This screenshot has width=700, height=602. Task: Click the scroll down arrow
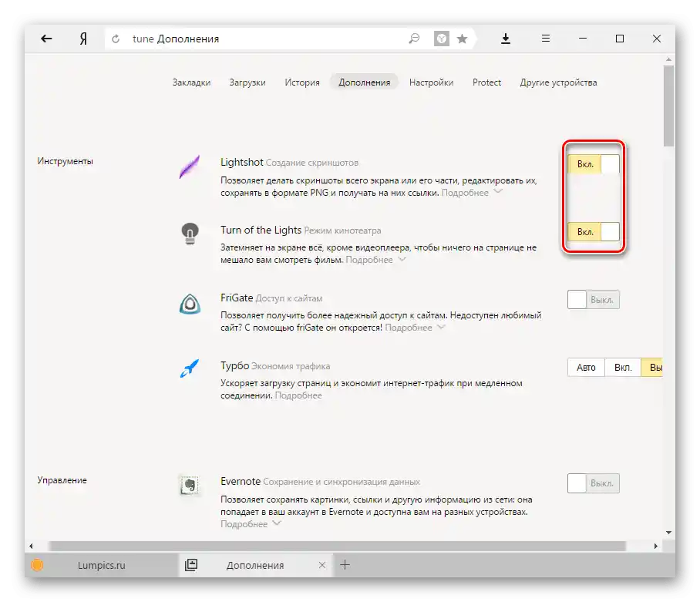point(668,533)
